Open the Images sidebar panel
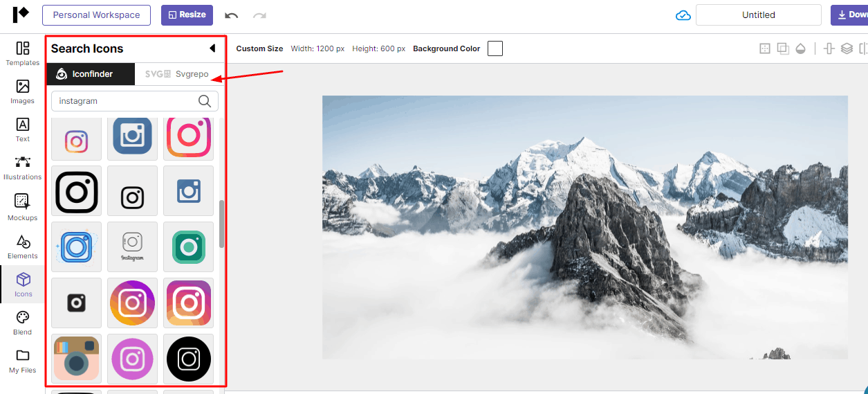The height and width of the screenshot is (394, 868). [22, 91]
